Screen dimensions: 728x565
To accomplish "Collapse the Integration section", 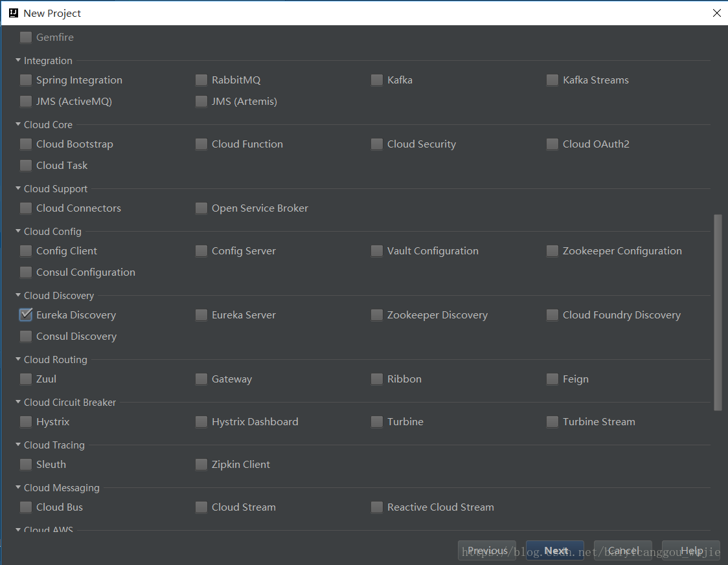I will click(x=18, y=60).
